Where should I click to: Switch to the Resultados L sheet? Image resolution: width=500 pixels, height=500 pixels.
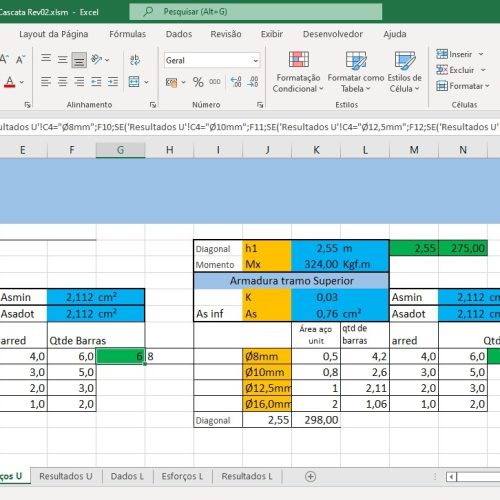point(247,476)
